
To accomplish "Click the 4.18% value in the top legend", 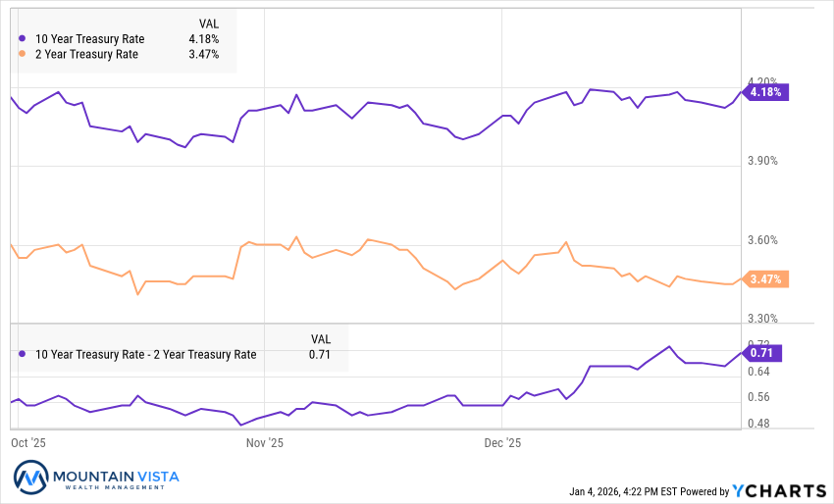I will coord(204,39).
